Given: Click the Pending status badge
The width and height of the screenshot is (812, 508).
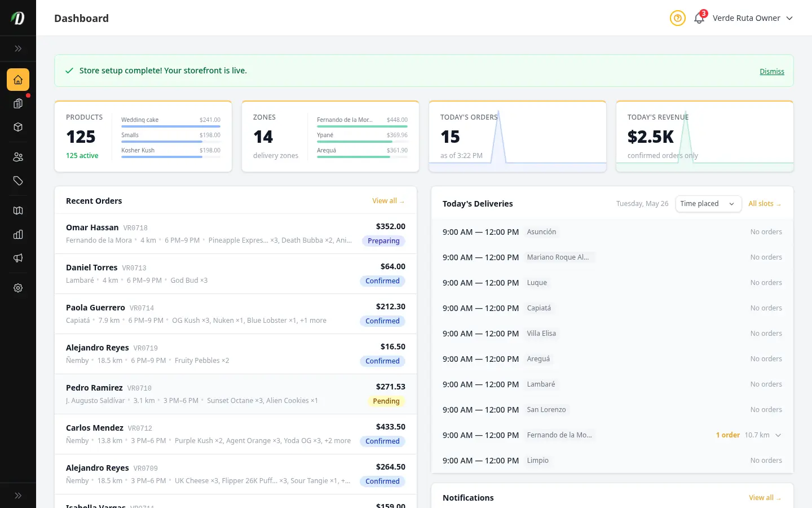Looking at the screenshot, I should pos(386,401).
